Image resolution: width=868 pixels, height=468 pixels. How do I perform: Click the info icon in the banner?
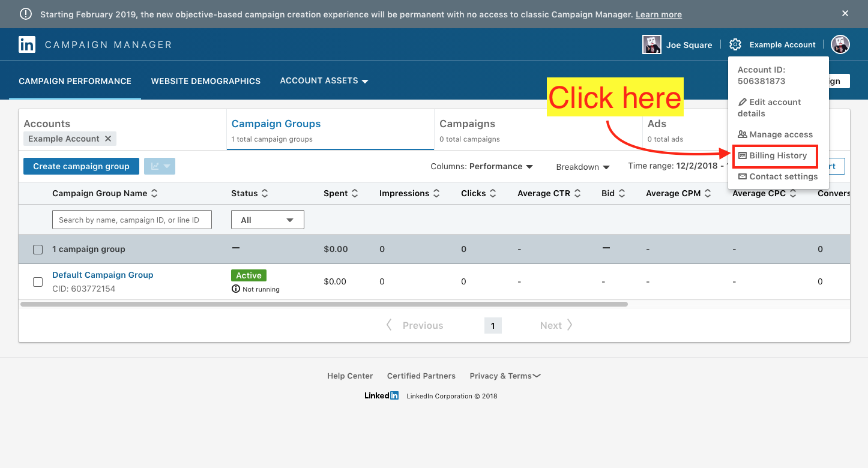pos(26,14)
